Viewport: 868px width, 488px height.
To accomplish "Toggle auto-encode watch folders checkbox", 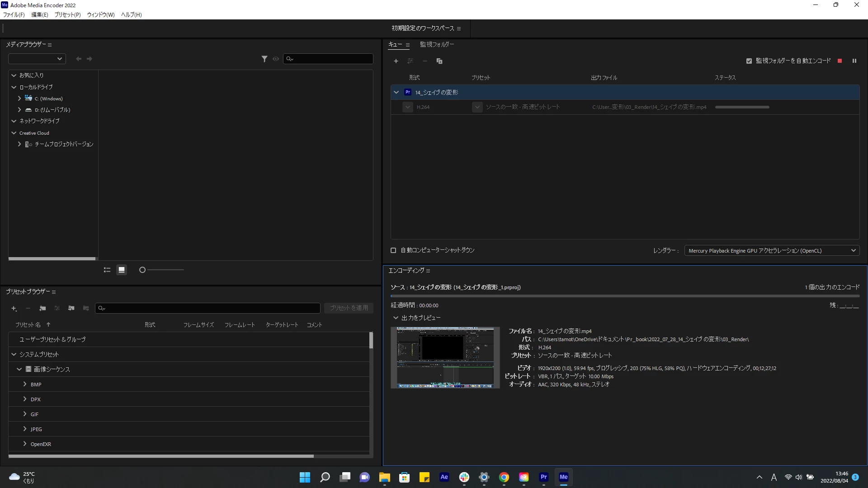I will click(749, 61).
